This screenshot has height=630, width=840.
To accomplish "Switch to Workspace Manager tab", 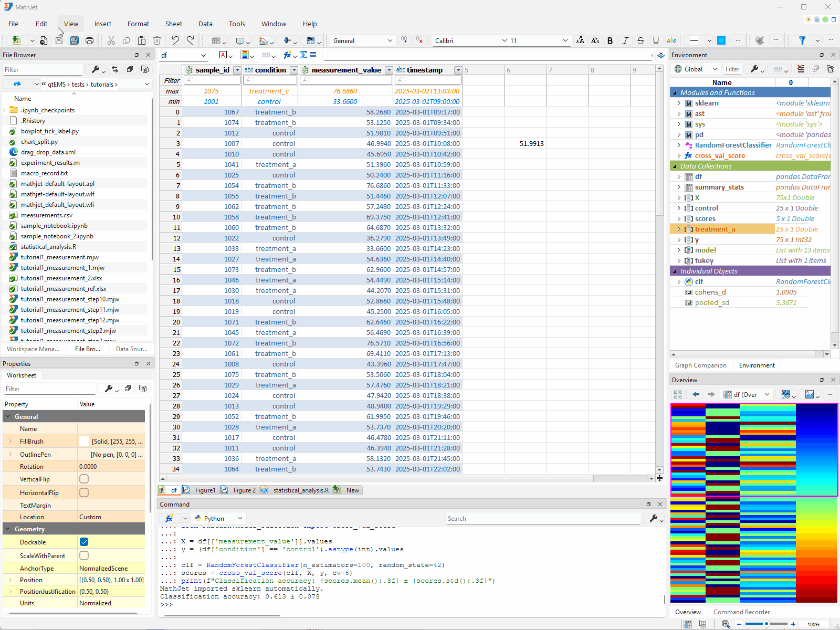I will click(x=33, y=349).
